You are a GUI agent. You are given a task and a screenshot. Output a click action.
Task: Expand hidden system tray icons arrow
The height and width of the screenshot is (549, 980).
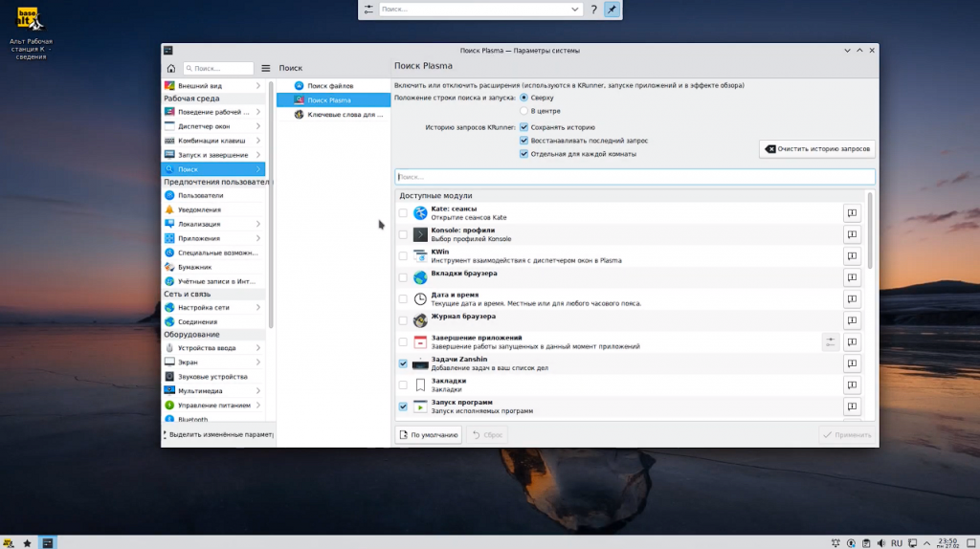coord(926,542)
